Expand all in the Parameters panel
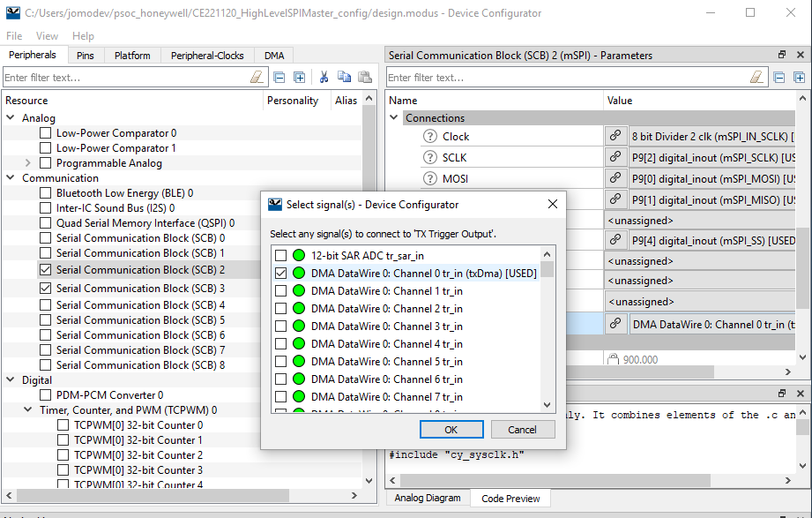The image size is (812, 518). 800,78
